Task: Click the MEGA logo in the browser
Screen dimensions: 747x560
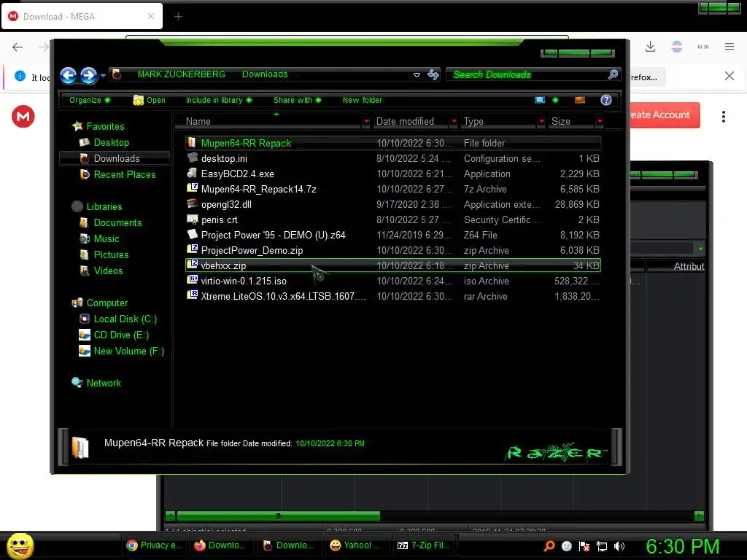Action: pos(23,116)
